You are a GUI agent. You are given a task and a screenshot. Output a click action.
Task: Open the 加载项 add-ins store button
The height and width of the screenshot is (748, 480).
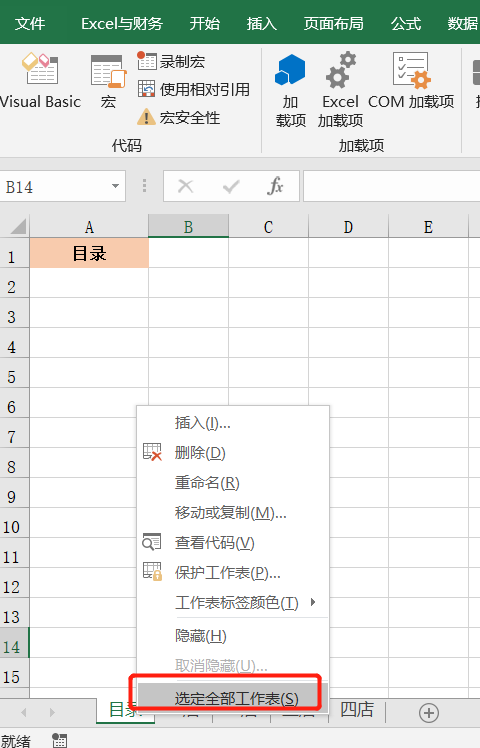[290, 91]
